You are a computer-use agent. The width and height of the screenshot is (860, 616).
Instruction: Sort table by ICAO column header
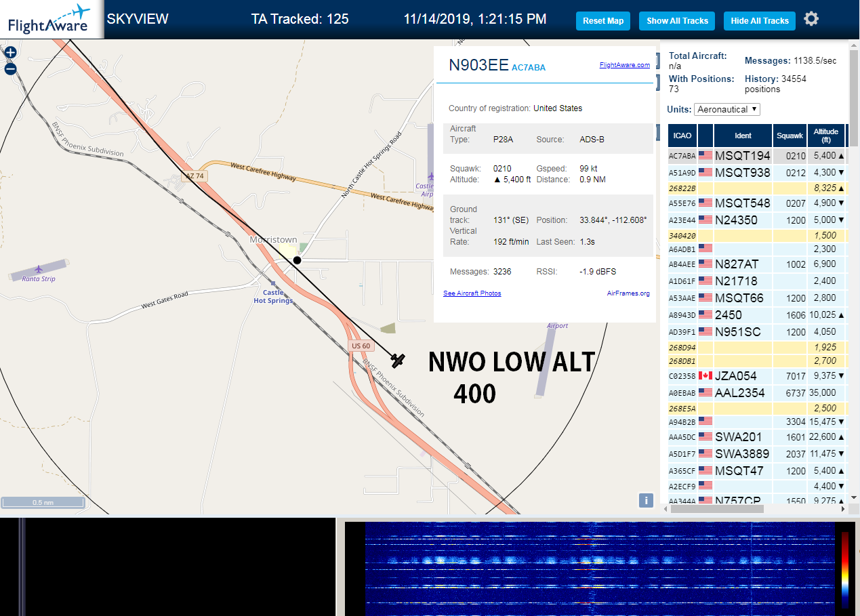click(682, 136)
